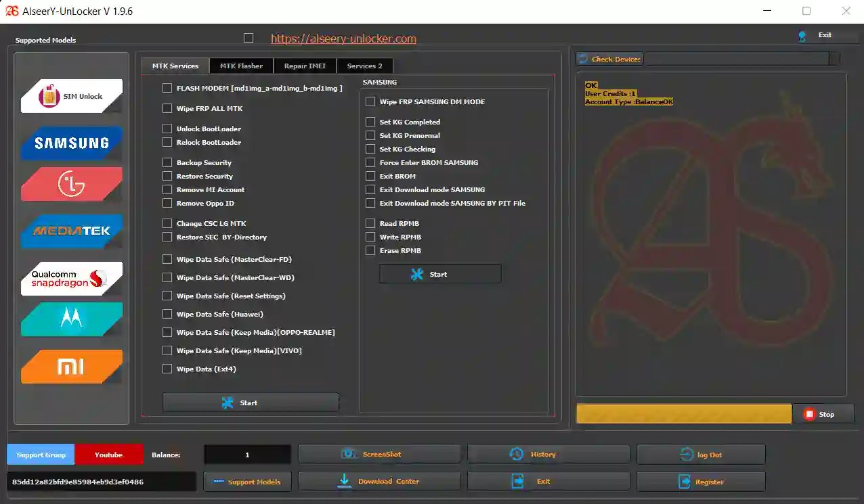Click the wrench icon on Samsung Start button
Viewport: 864px width, 504px height.
point(417,274)
